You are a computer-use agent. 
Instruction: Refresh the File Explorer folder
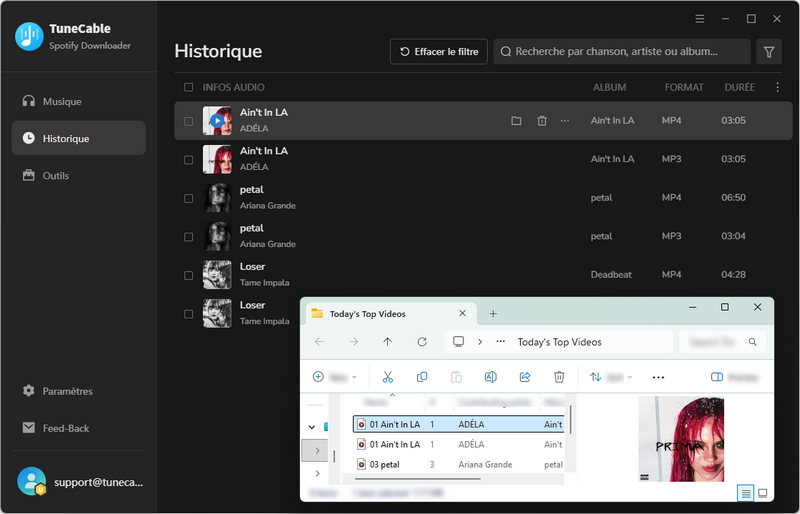coord(422,342)
